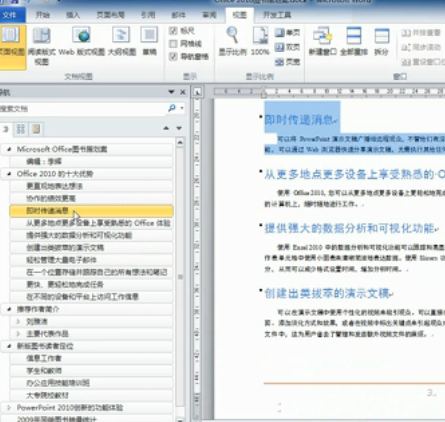Click navigation pane vertical scrollbar thumb
Image resolution: width=445 pixels, height=422 pixels.
(180, 277)
